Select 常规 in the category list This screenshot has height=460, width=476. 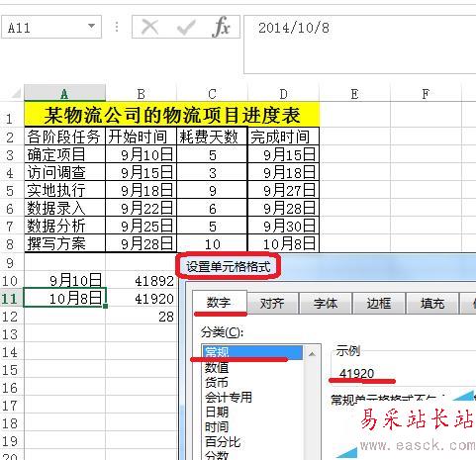(252, 352)
